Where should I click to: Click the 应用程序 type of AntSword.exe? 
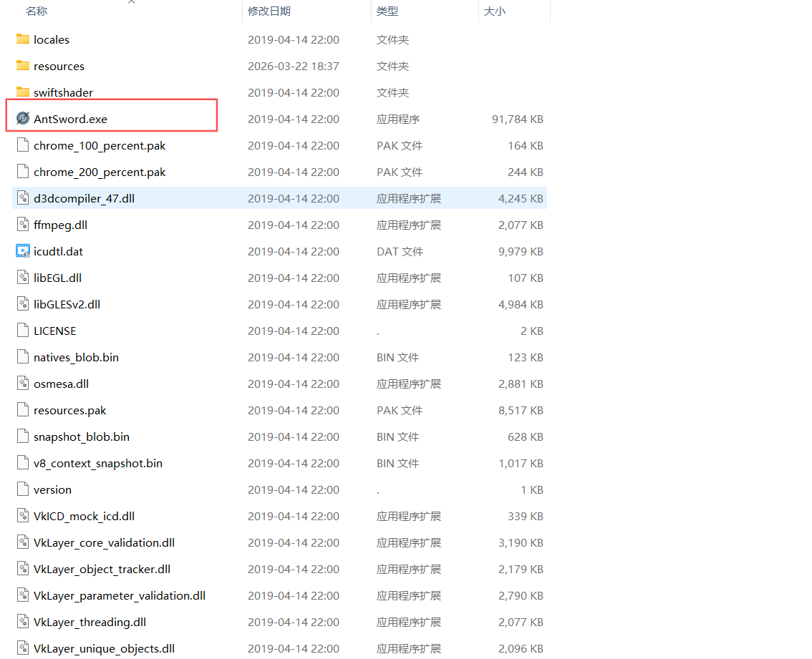coord(397,119)
